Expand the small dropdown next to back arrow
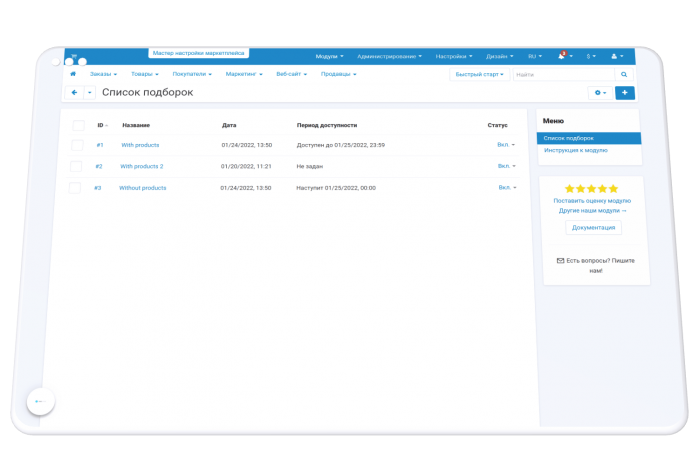The height and width of the screenshot is (466, 700). (89, 92)
